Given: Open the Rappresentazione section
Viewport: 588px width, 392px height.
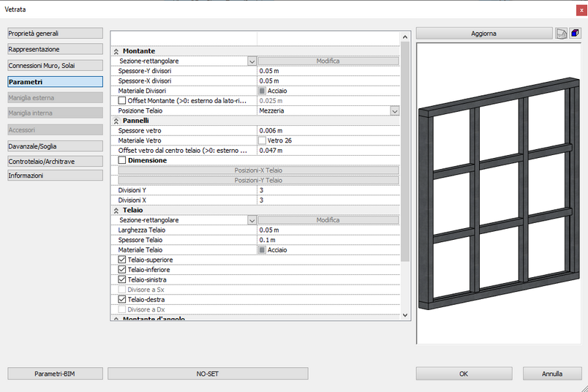Looking at the screenshot, I should point(55,49).
